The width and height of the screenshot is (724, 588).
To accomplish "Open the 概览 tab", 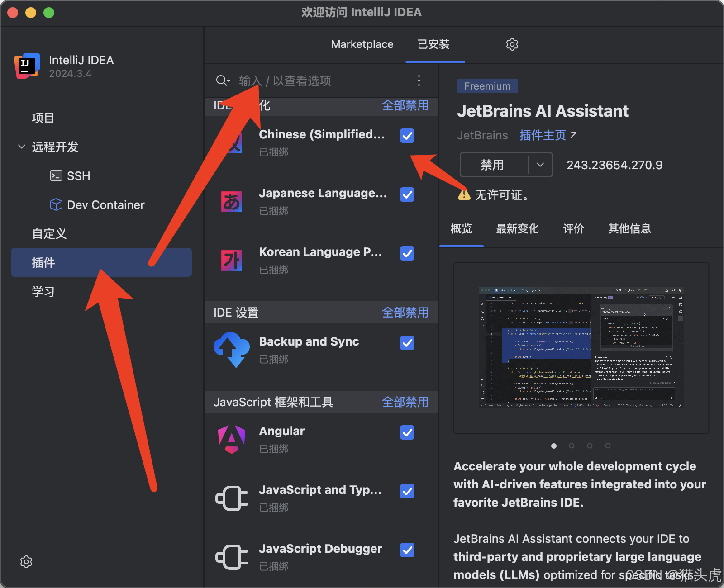I will click(461, 228).
